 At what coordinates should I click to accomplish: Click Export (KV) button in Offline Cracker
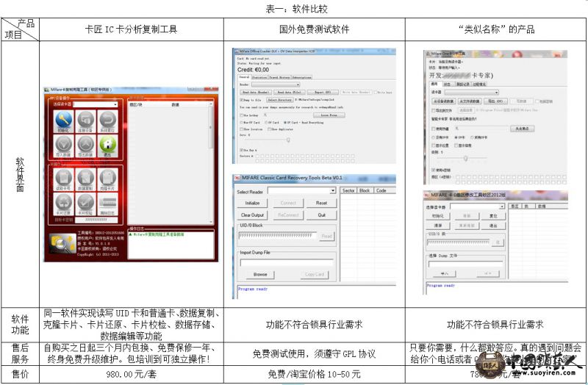[323, 93]
